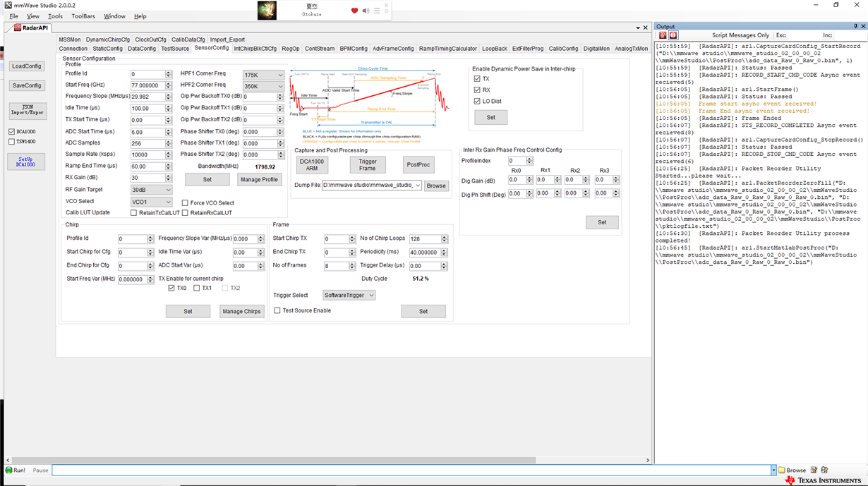Click the SaveConfig button

click(27, 85)
